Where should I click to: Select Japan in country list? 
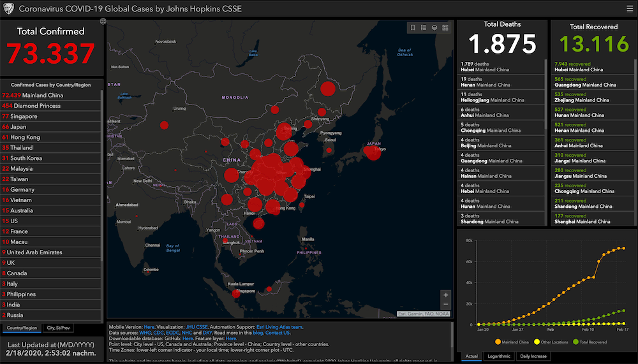point(50,127)
